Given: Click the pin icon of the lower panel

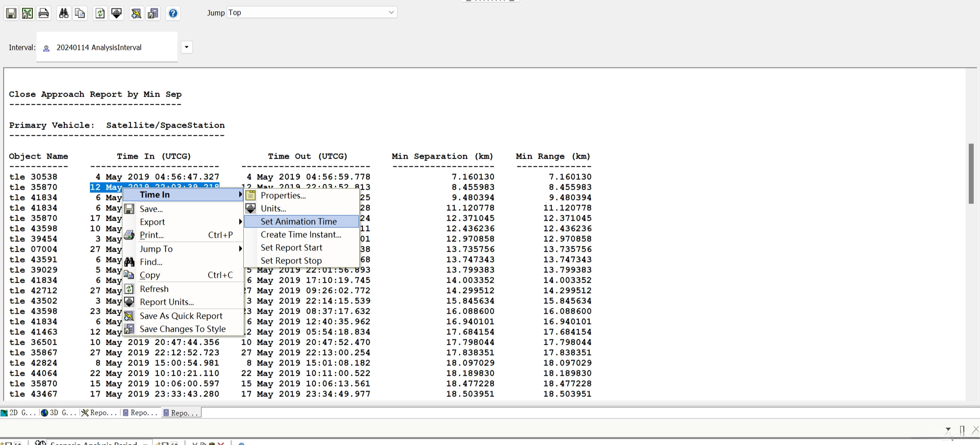Looking at the screenshot, I should (x=962, y=430).
